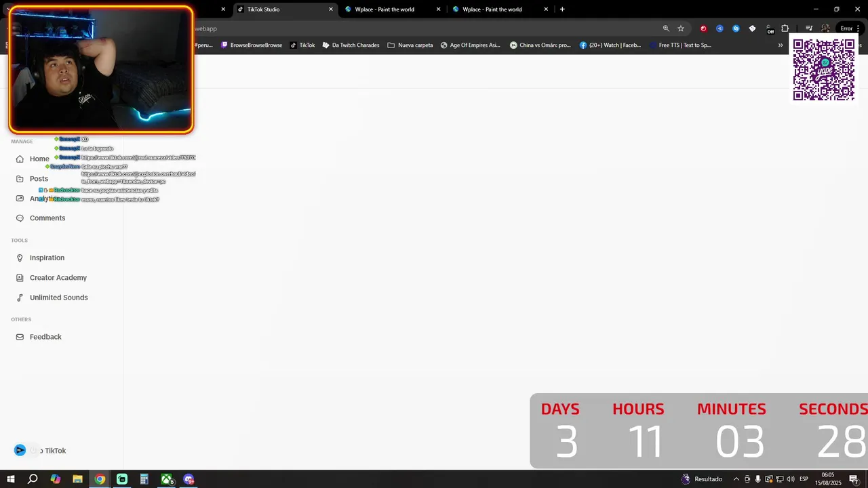
Task: Open Free TTS Text to Speech bookmark
Action: (x=680, y=45)
